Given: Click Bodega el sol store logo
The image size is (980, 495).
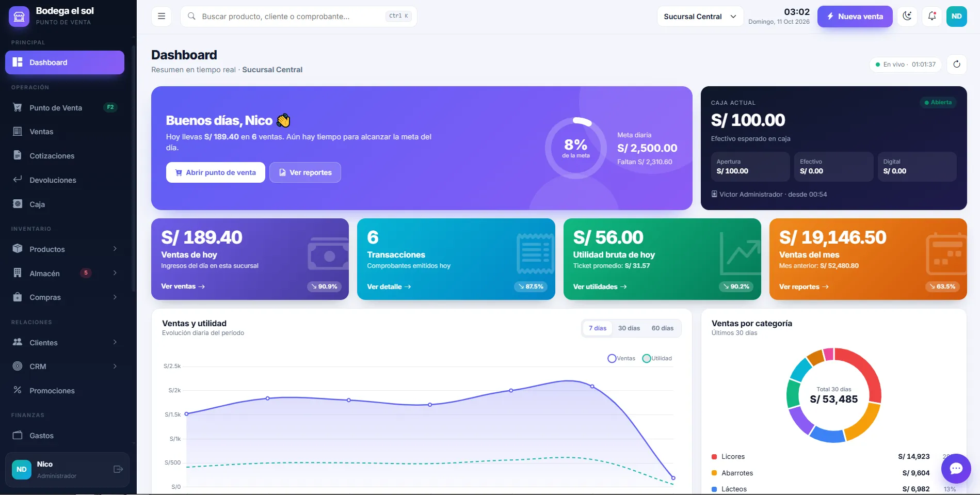Looking at the screenshot, I should (19, 16).
